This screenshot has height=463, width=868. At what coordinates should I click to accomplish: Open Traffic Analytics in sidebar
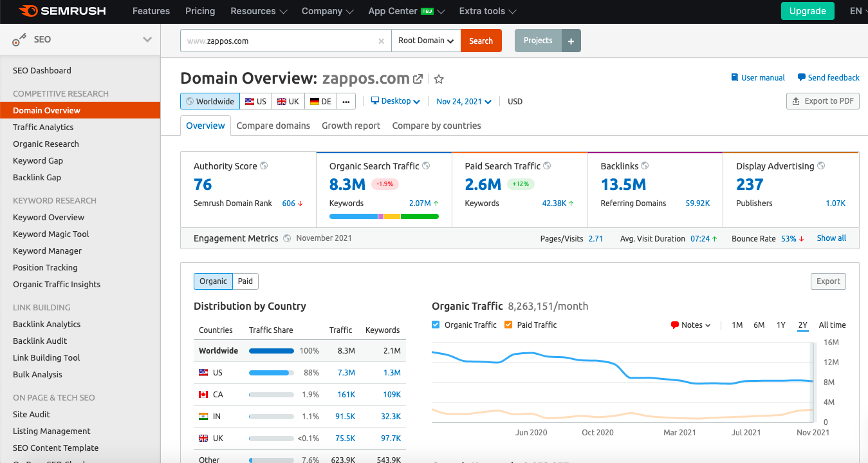pyautogui.click(x=43, y=128)
